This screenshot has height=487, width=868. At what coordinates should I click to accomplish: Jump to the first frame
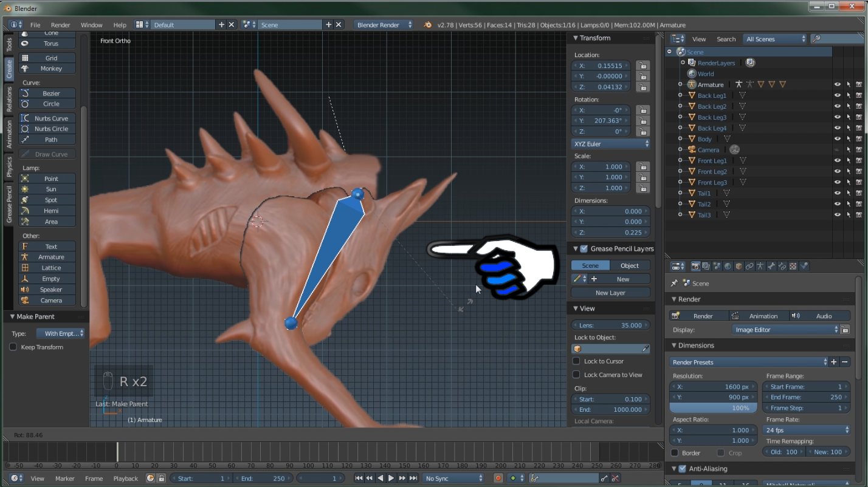[359, 478]
